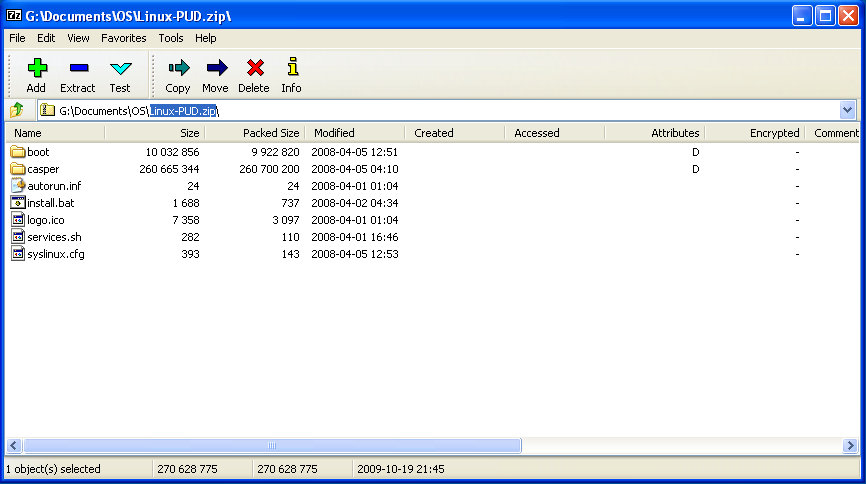Screen dimensions: 866x484
Task: Sort by the Modified column header
Action: point(355,133)
